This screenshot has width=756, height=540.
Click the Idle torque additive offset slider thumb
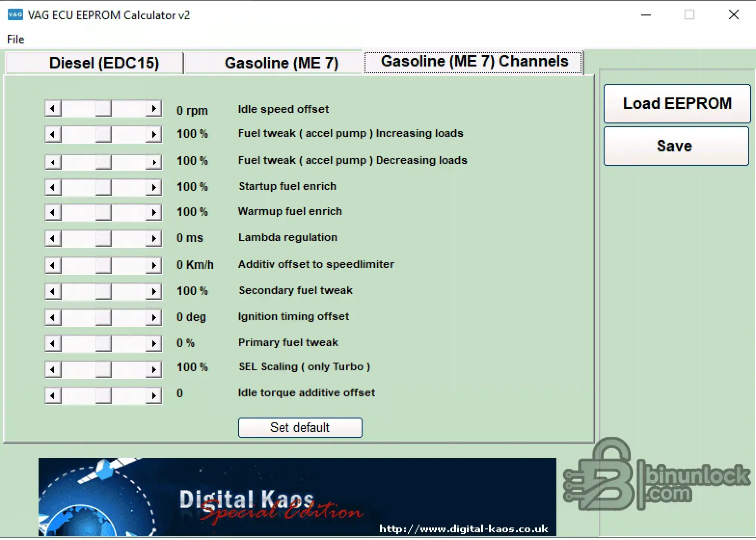point(103,396)
